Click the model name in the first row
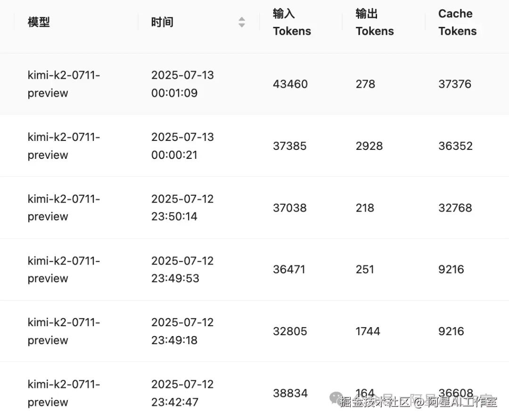This screenshot has height=420, width=509. [x=64, y=84]
